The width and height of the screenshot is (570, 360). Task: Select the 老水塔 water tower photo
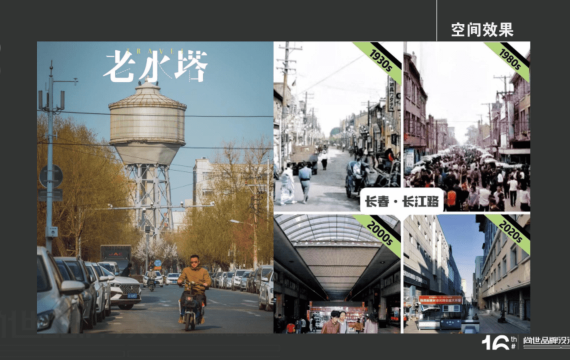155,187
